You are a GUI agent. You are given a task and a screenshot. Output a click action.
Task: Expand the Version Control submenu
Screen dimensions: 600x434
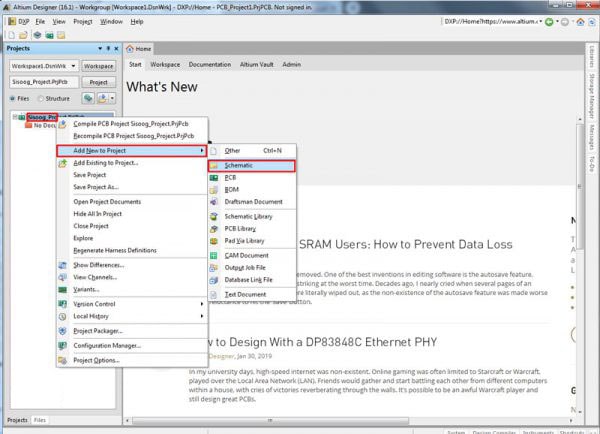point(202,304)
